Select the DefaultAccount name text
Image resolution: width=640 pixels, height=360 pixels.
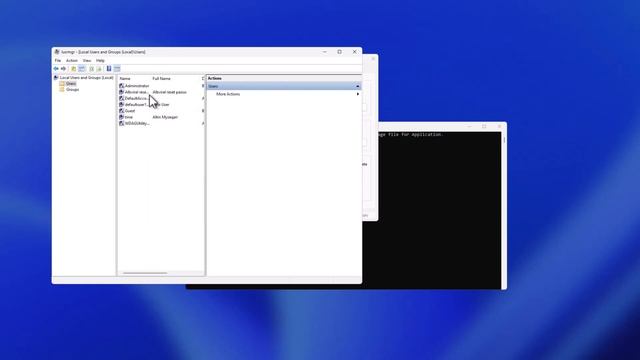tap(136, 98)
